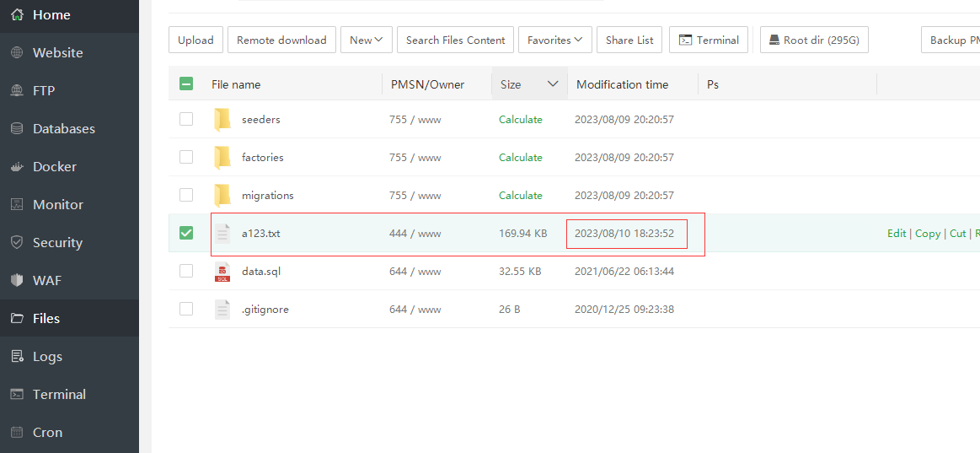Expand the New dropdown menu
The width and height of the screenshot is (980, 453).
click(x=366, y=40)
